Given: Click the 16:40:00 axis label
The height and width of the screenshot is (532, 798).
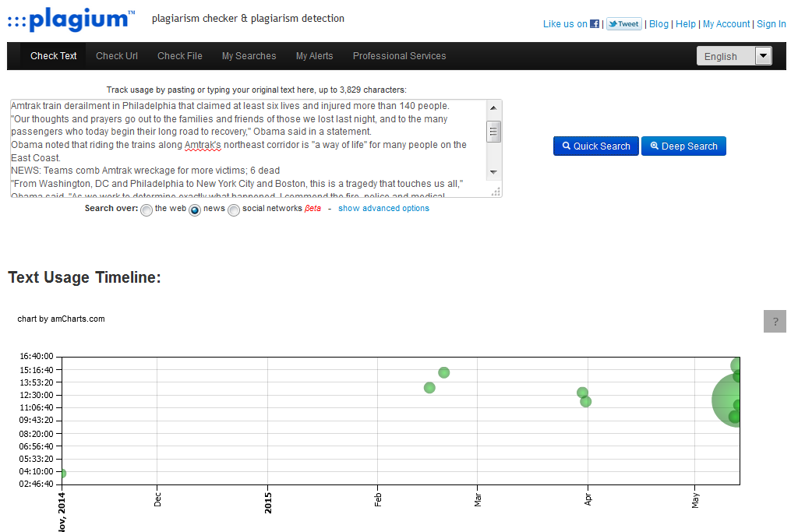Looking at the screenshot, I should pos(36,356).
